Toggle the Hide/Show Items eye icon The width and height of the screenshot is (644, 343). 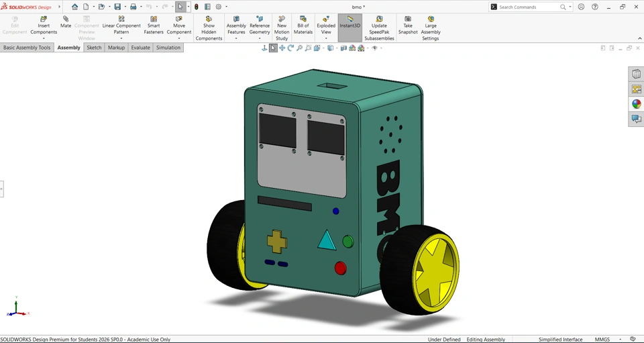[374, 48]
